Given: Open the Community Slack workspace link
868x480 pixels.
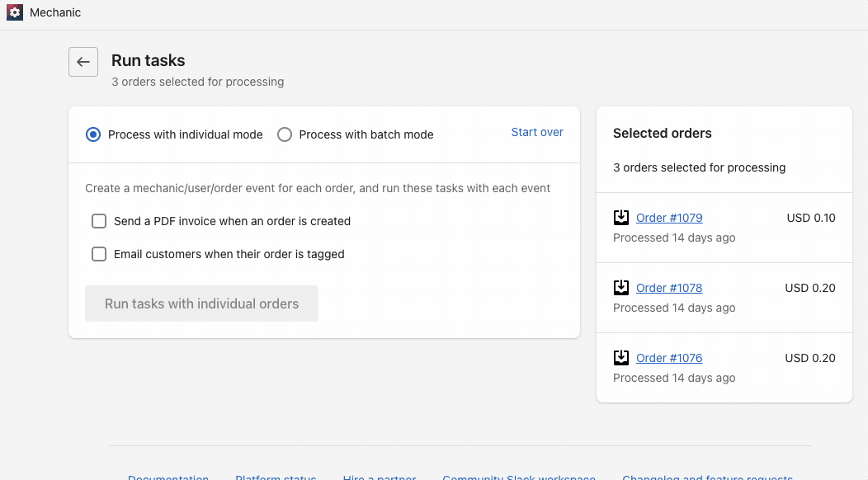Looking at the screenshot, I should (x=518, y=477).
